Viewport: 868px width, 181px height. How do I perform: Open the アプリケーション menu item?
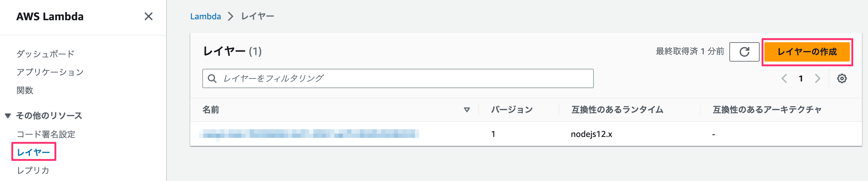50,72
